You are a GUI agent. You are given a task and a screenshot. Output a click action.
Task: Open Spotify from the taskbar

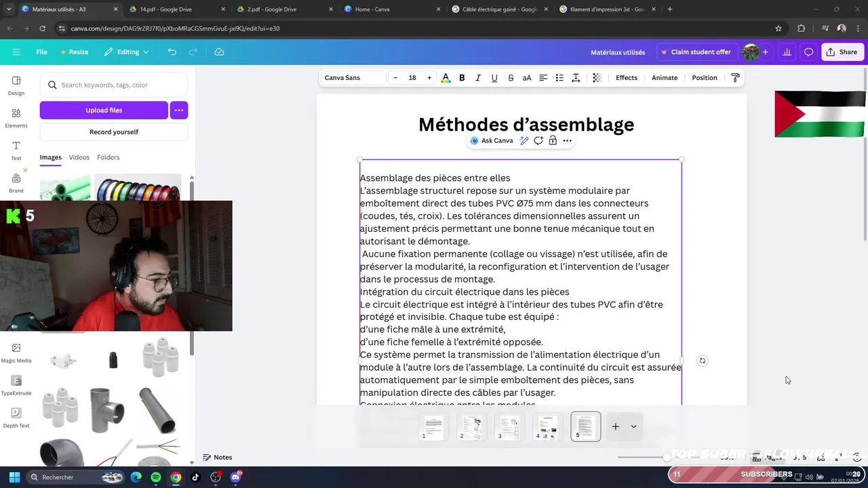click(156, 477)
